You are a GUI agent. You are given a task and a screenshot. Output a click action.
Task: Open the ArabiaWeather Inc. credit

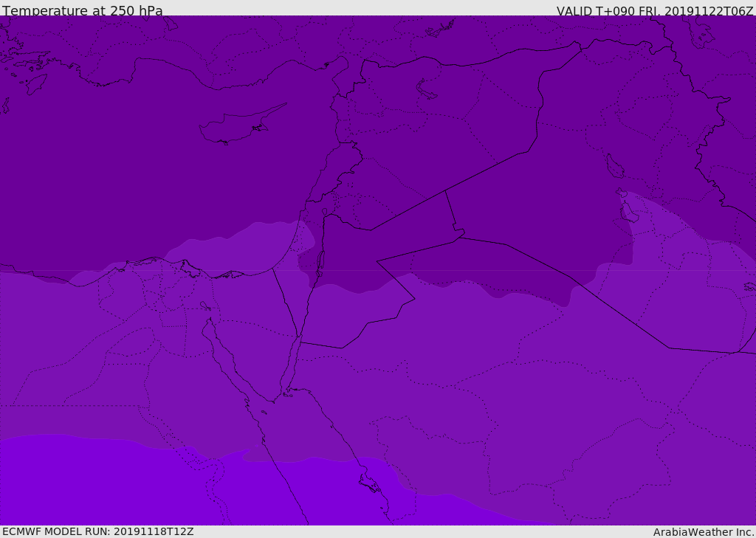click(704, 532)
